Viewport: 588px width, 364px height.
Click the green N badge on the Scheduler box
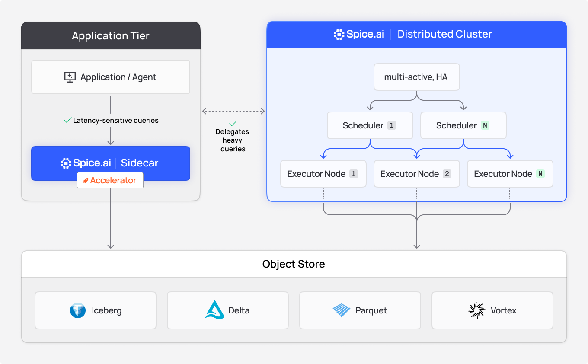(x=485, y=125)
